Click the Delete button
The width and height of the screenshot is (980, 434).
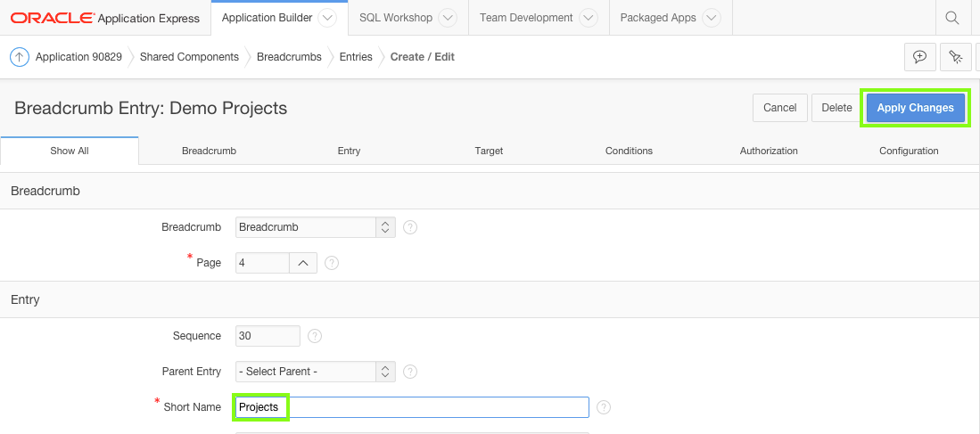pyautogui.click(x=836, y=108)
